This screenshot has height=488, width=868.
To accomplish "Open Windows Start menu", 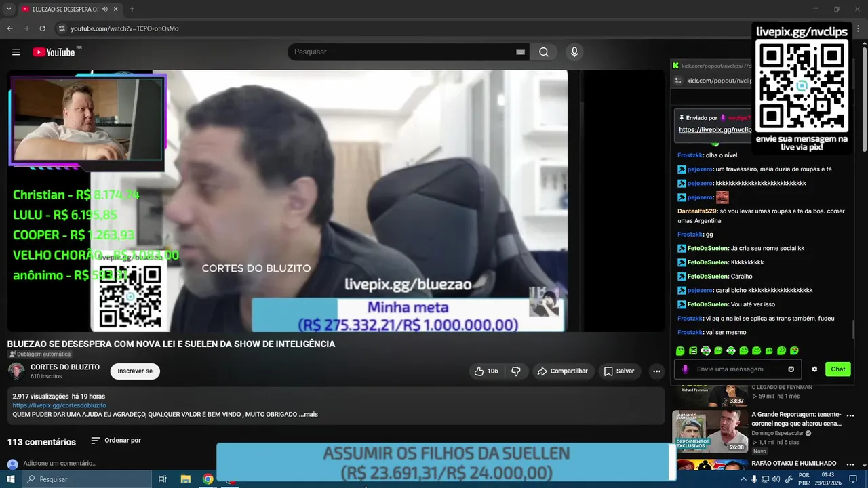I will coord(10,479).
